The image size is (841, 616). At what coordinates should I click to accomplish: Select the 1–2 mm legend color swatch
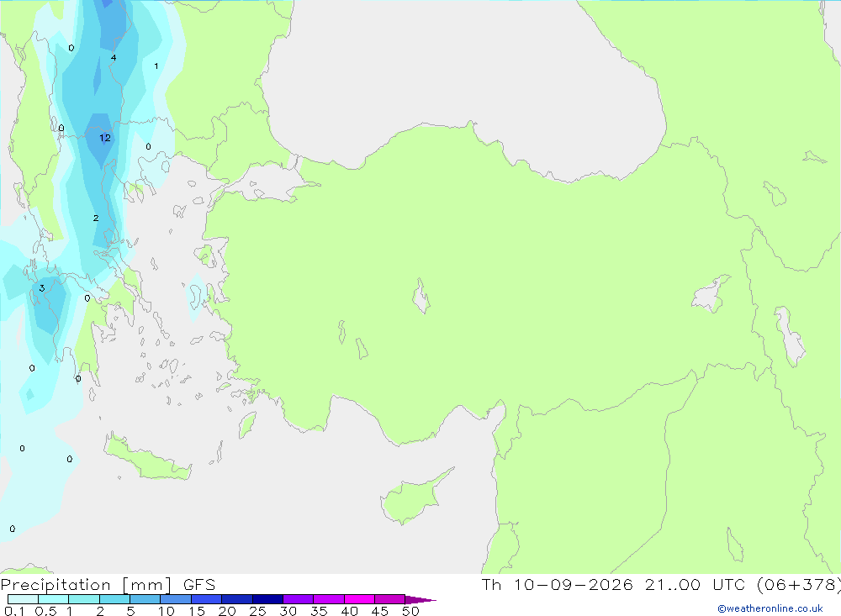click(84, 599)
